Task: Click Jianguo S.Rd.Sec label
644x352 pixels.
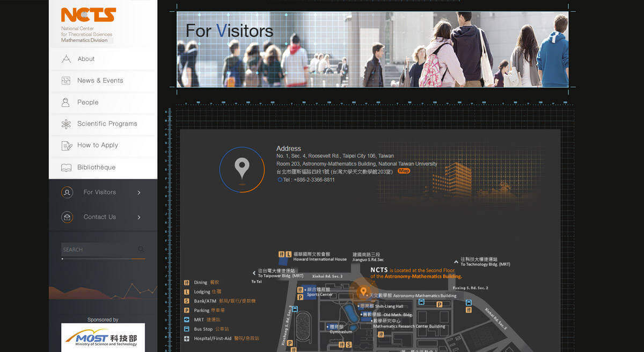Action: tap(368, 260)
